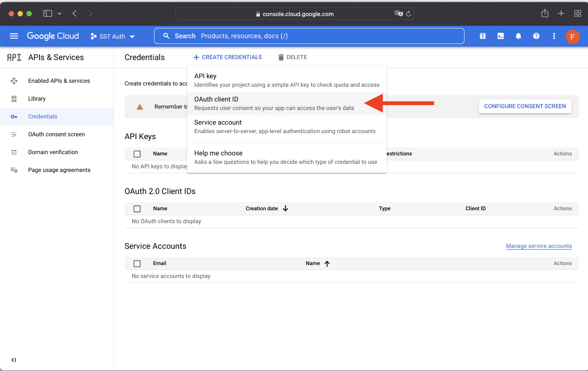588x371 pixels.
Task: Click the Library grid icon
Action: click(x=14, y=99)
